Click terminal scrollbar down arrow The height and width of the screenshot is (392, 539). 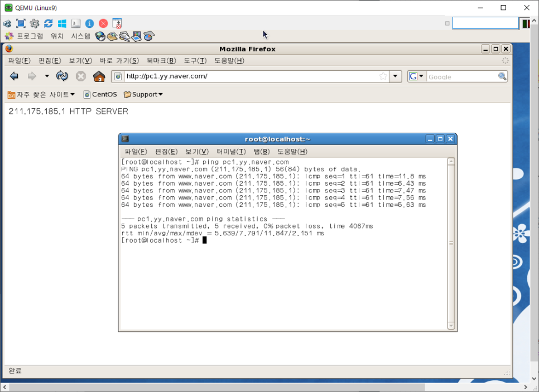click(451, 325)
